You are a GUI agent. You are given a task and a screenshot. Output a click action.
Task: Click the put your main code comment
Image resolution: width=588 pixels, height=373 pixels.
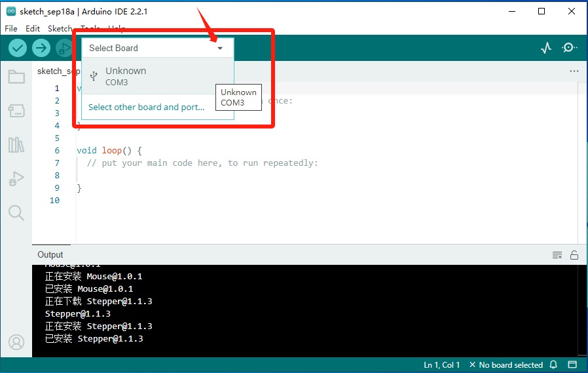click(x=202, y=163)
